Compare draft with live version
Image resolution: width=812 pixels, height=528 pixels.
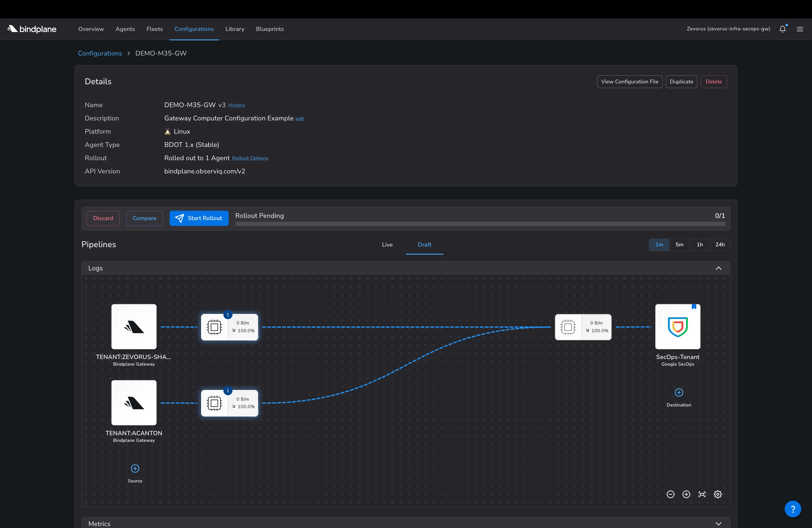pos(144,218)
